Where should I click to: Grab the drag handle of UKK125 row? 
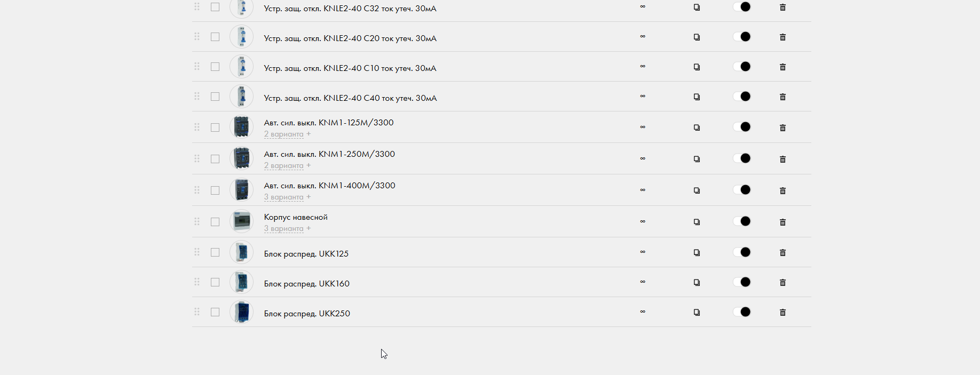pos(197,252)
